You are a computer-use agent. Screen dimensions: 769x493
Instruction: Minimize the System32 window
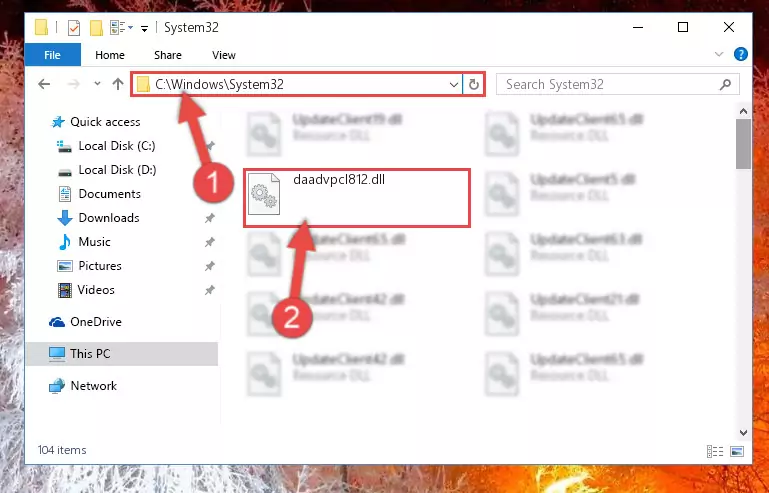pos(638,28)
